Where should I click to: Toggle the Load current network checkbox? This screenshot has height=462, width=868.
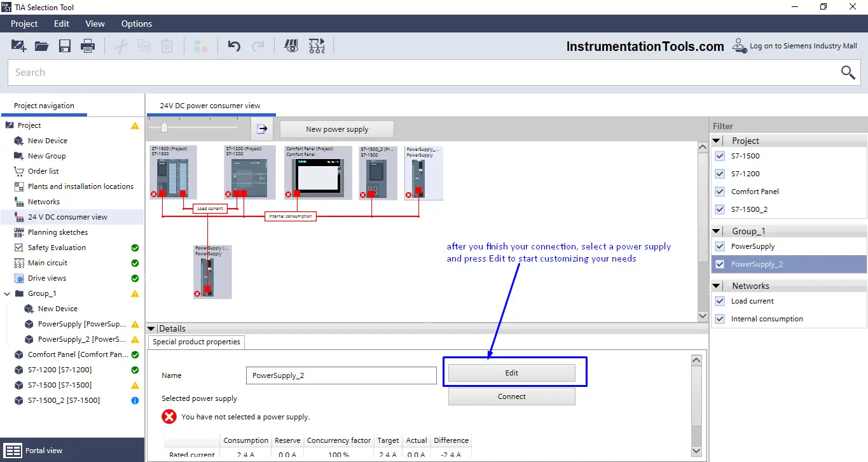click(x=720, y=301)
